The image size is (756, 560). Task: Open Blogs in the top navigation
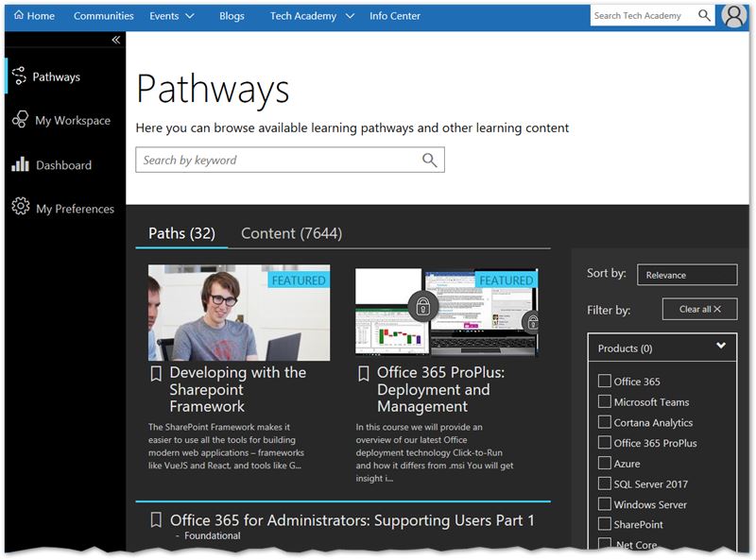[x=232, y=16]
